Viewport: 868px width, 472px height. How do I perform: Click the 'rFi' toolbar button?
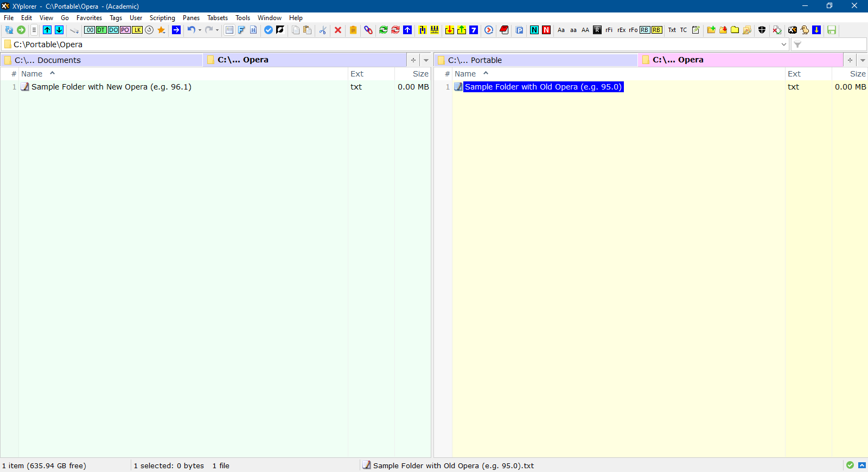609,30
